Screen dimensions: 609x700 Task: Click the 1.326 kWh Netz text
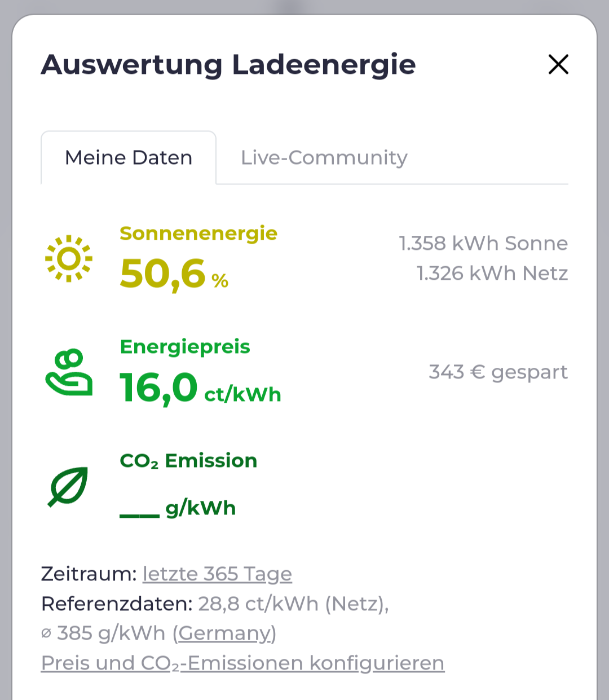point(492,273)
